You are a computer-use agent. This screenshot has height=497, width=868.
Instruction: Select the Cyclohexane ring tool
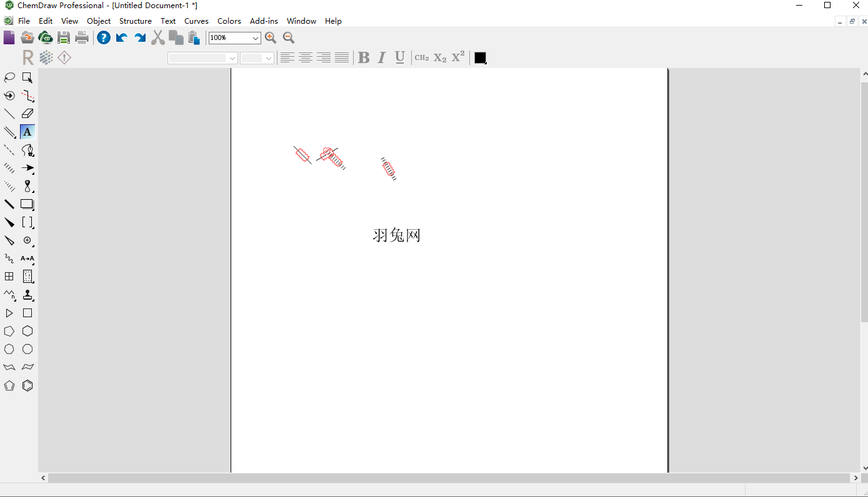click(x=27, y=331)
